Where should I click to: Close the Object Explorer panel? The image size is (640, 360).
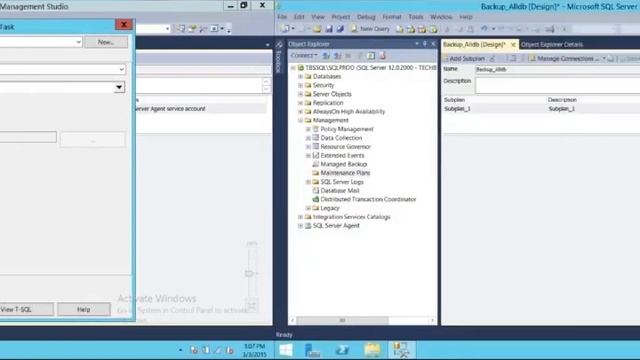[433, 44]
